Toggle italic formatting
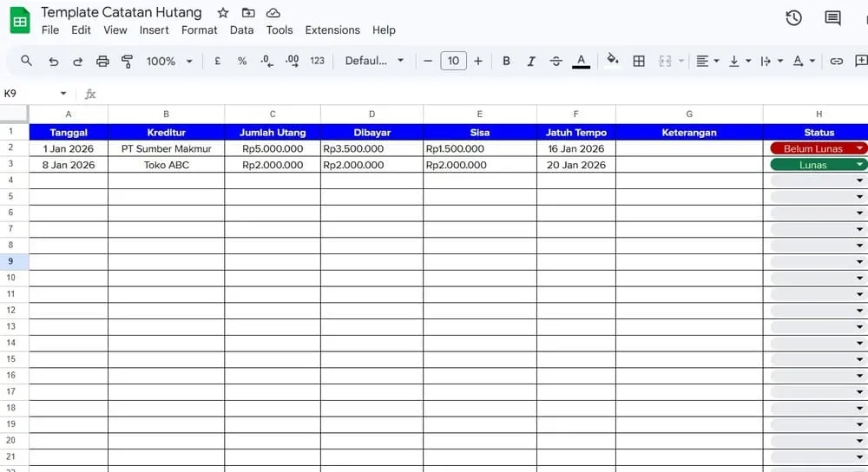The image size is (868, 472). click(531, 61)
